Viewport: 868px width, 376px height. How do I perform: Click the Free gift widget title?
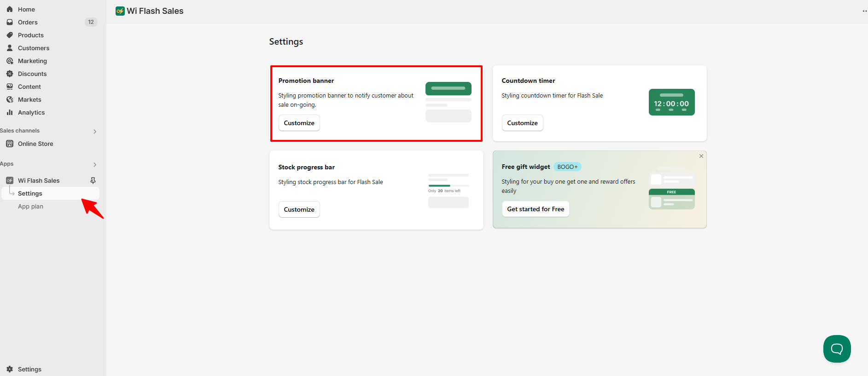tap(525, 167)
